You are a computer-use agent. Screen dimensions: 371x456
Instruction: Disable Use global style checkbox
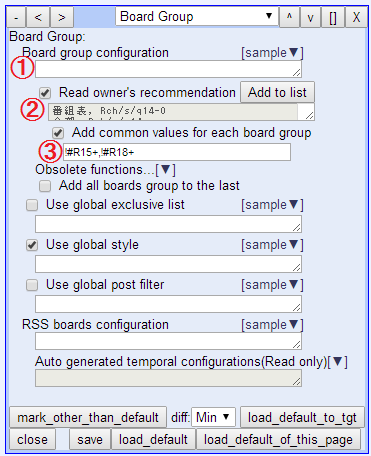click(32, 245)
